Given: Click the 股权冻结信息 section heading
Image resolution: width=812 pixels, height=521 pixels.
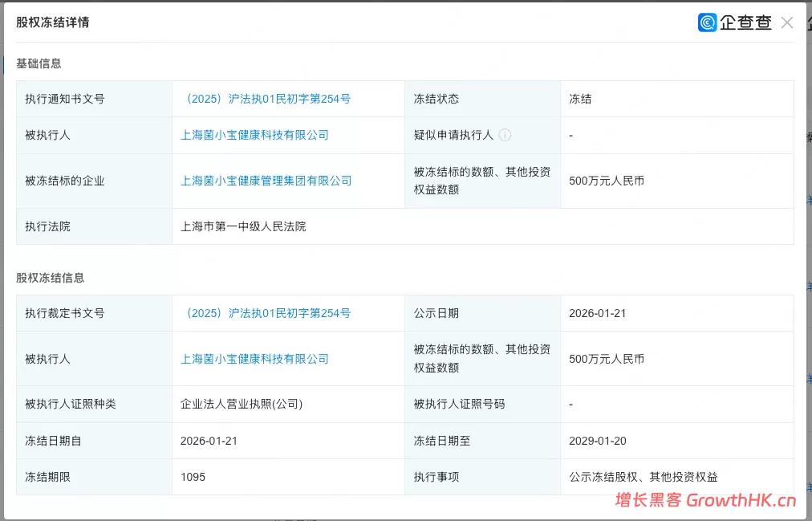Looking at the screenshot, I should click(x=50, y=278).
